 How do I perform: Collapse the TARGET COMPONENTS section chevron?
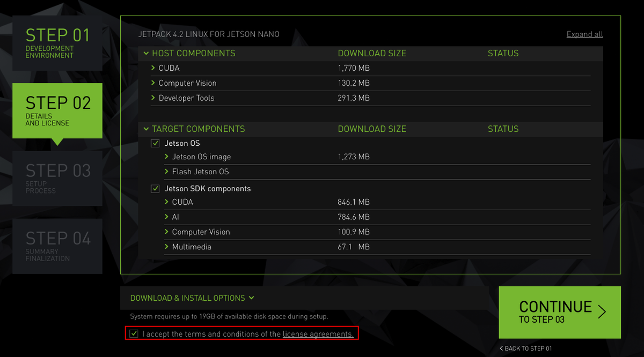(146, 129)
